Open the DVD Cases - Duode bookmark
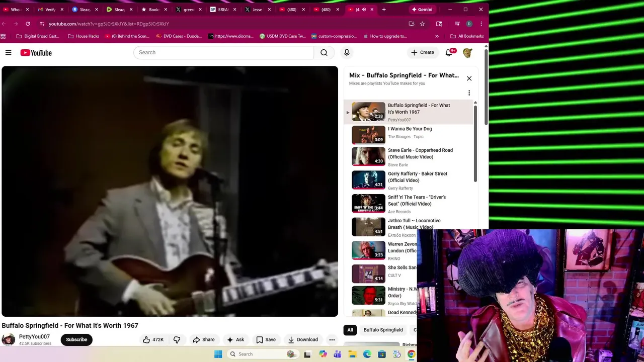This screenshot has height=362, width=644. click(179, 36)
